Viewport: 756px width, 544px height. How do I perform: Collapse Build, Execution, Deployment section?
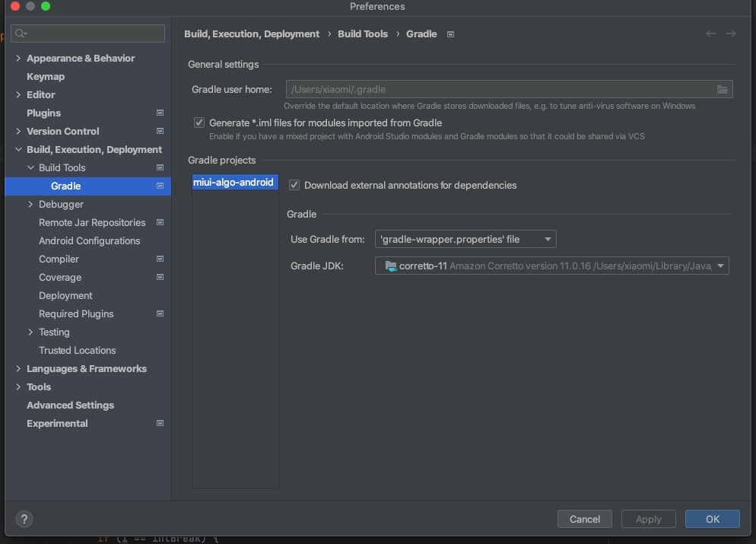(x=18, y=149)
